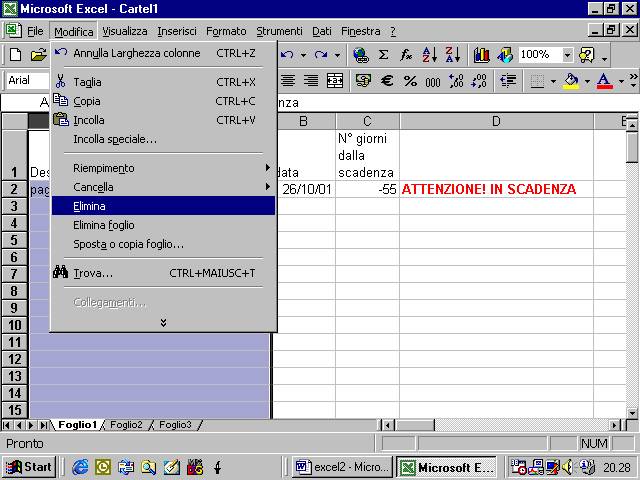Viewport: 640px width, 480px height.
Task: Click cell with ATTENZIONE! IN SCADENZA
Action: point(496,189)
